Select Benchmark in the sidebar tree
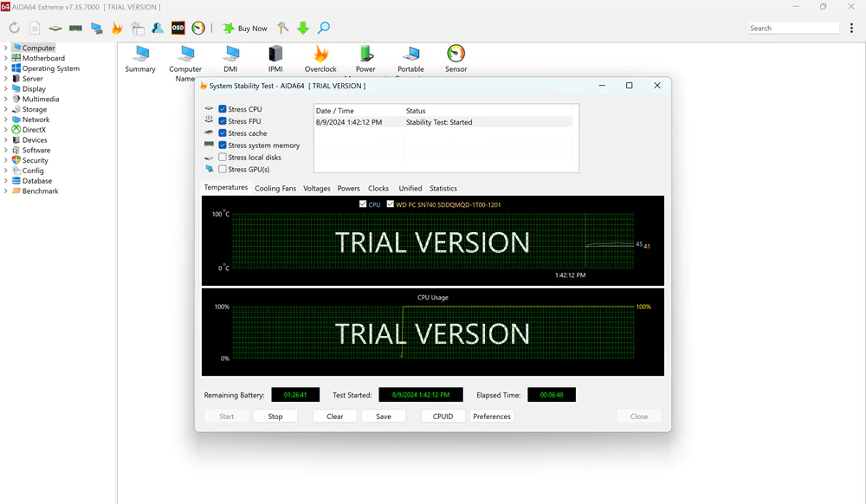This screenshot has width=866, height=504. (40, 191)
